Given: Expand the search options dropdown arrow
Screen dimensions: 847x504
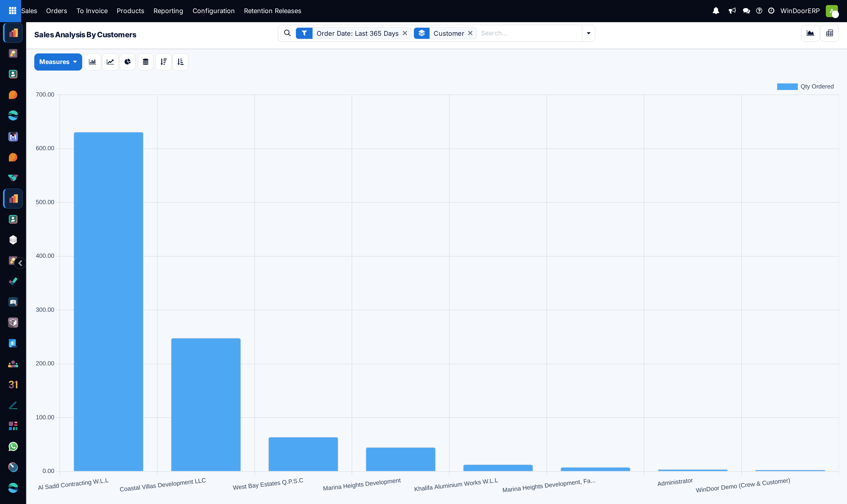Looking at the screenshot, I should pyautogui.click(x=588, y=33).
